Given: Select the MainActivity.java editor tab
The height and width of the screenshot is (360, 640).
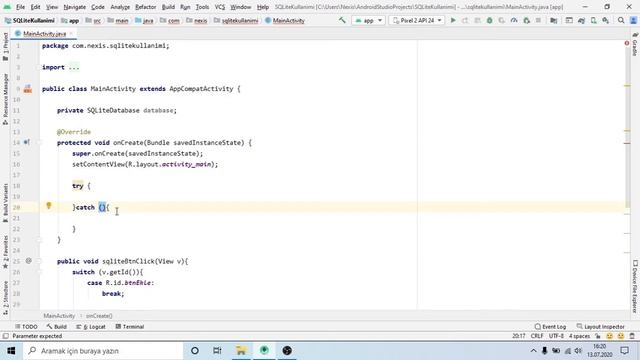Looking at the screenshot, I should [x=44, y=34].
